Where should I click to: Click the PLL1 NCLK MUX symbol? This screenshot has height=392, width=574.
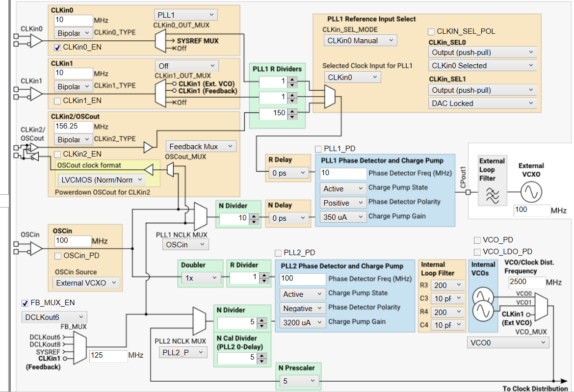[200, 216]
